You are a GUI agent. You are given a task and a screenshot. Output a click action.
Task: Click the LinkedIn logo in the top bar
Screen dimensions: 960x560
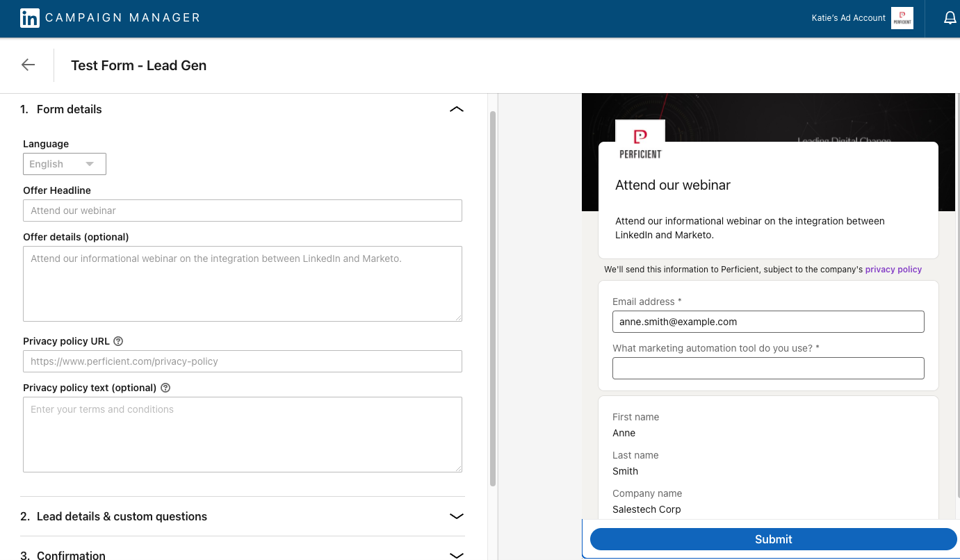(29, 17)
